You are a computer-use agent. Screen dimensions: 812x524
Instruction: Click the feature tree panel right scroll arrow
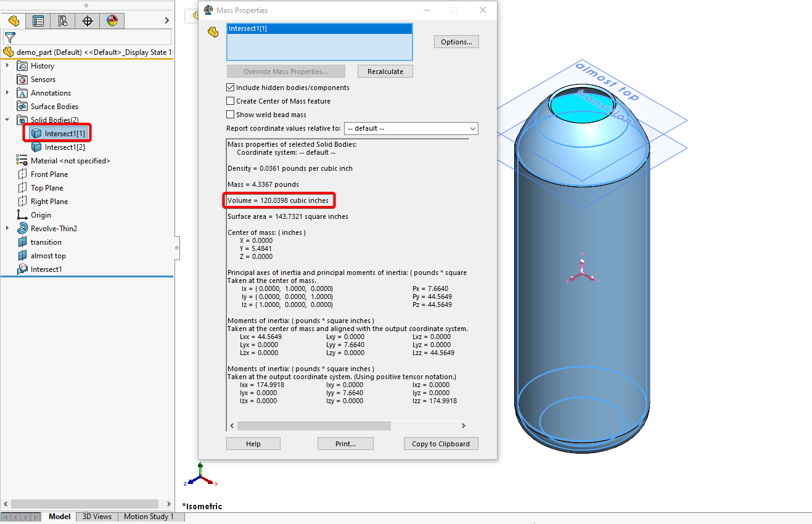(x=169, y=504)
